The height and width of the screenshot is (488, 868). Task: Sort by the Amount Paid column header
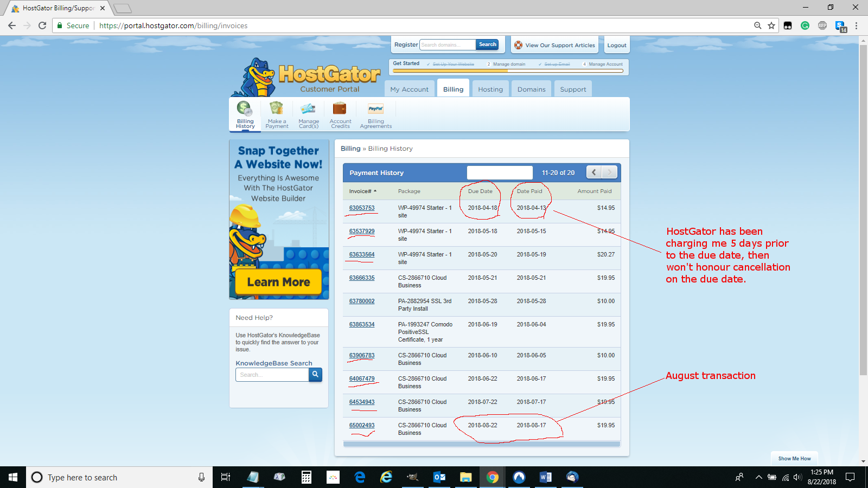(594, 191)
